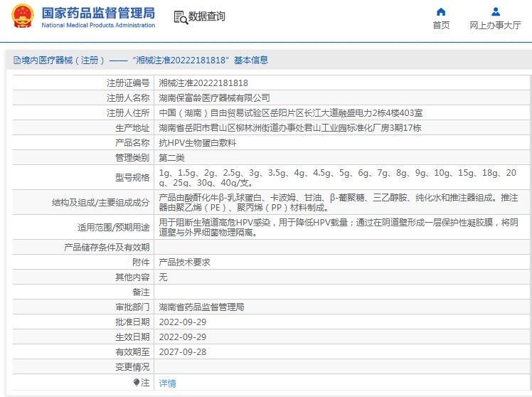Select the 型号规格 value starting 1g、1.5g
This screenshot has height=397, width=532.
(x=338, y=177)
